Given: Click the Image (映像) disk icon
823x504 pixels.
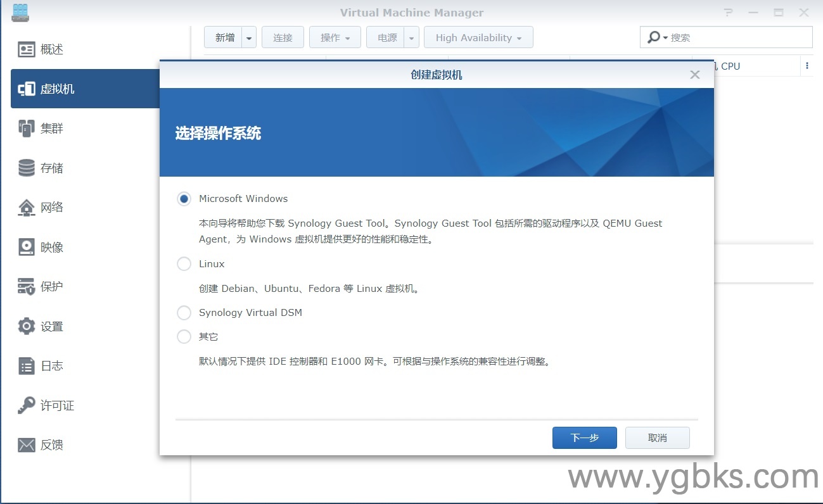Looking at the screenshot, I should pyautogui.click(x=27, y=247).
